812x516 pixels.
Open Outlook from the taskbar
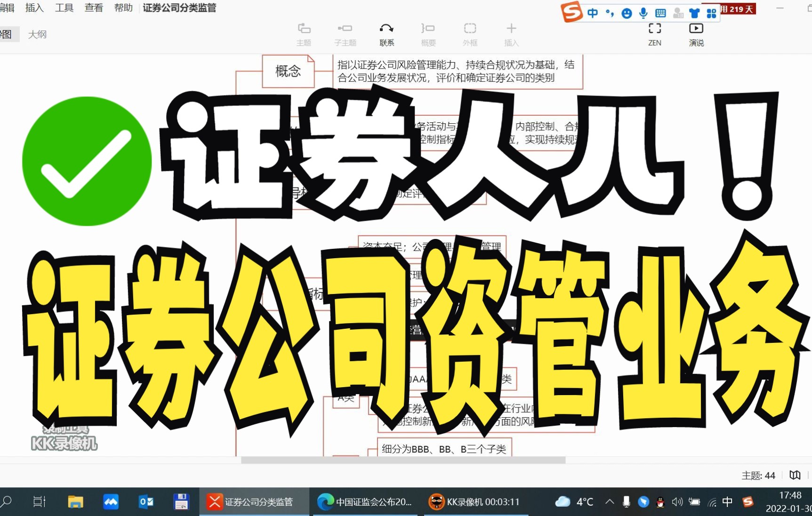pos(146,502)
